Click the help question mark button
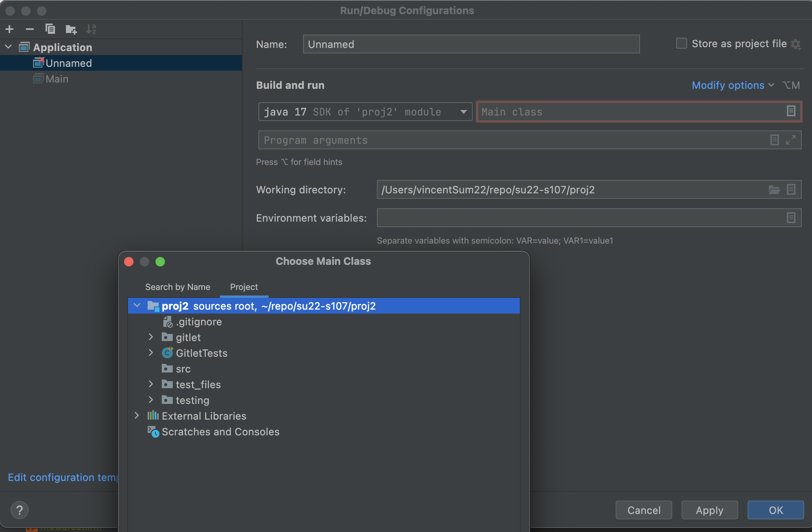The image size is (812, 532). pos(20,510)
